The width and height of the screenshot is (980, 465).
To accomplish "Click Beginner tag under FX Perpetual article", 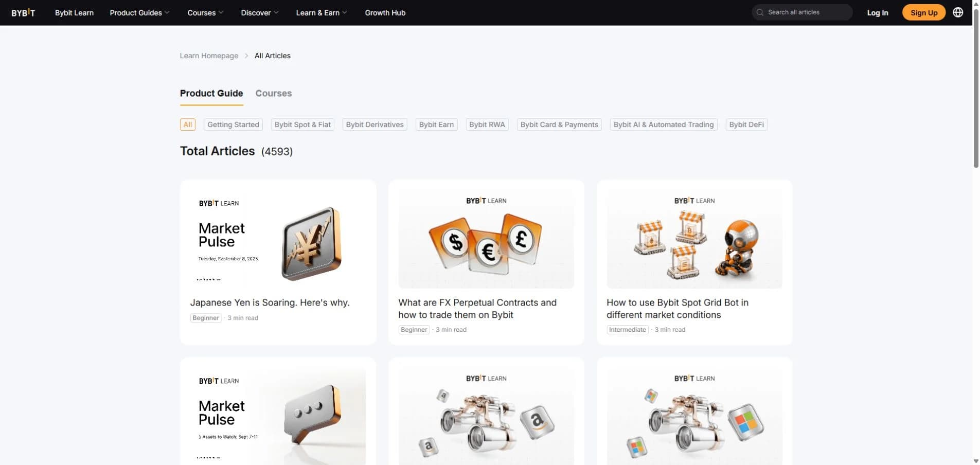I will (414, 330).
